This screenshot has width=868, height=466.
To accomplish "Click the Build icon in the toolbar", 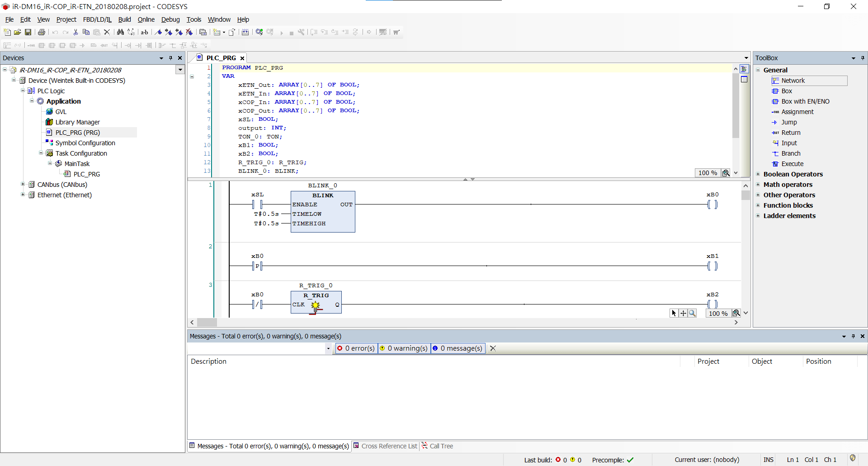I will pyautogui.click(x=245, y=32).
